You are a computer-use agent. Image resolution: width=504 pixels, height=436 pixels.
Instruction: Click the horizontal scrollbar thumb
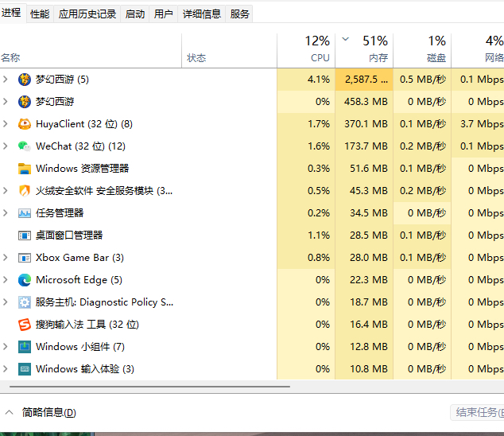point(149,387)
